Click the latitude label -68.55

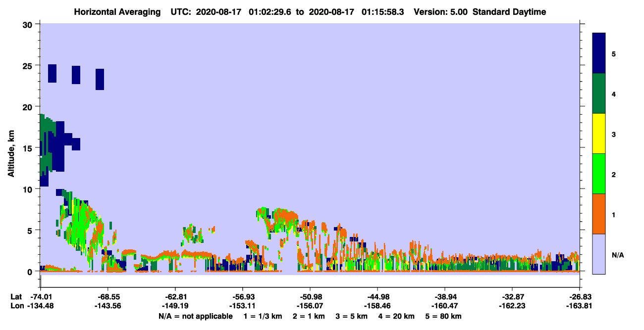click(x=107, y=297)
